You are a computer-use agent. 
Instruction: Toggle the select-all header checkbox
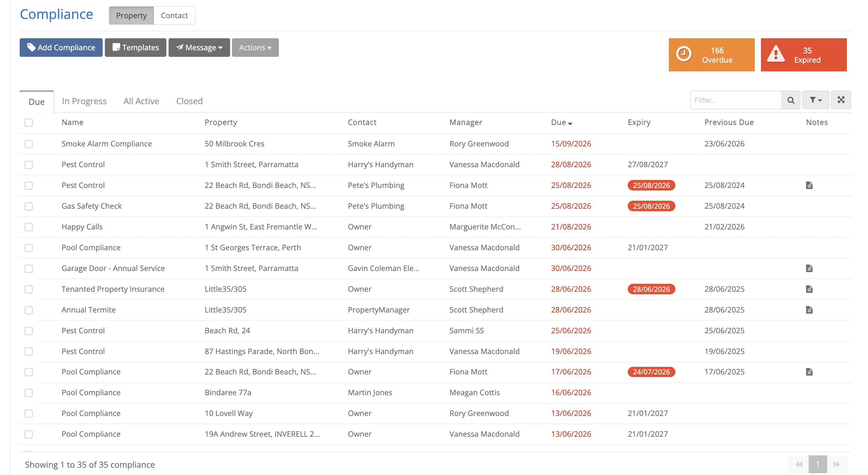pos(29,123)
